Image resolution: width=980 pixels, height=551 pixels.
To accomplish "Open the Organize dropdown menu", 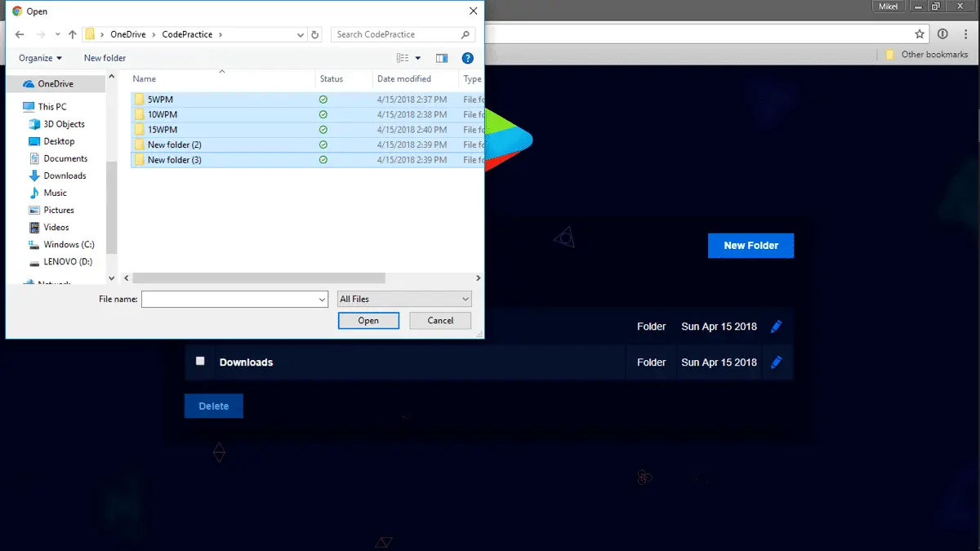I will click(40, 58).
